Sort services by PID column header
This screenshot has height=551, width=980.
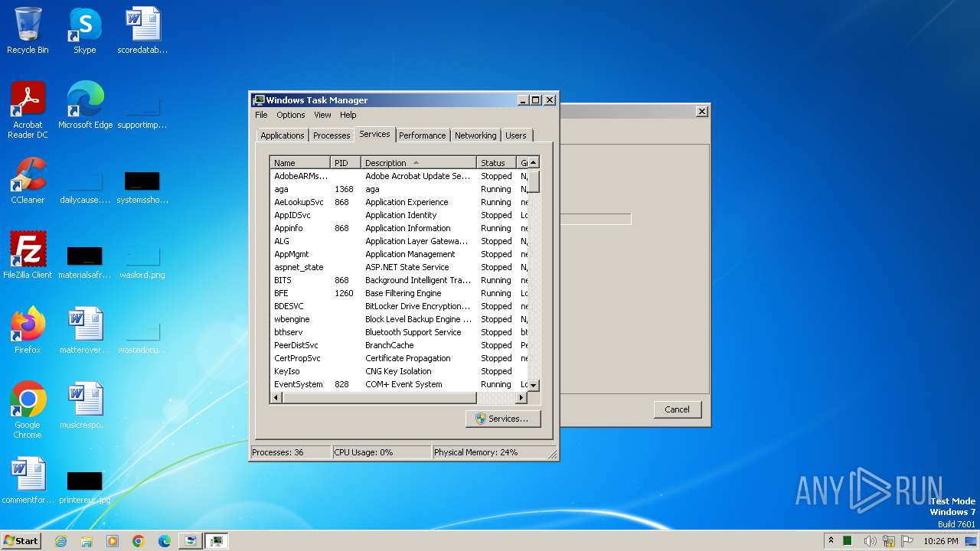click(x=345, y=163)
